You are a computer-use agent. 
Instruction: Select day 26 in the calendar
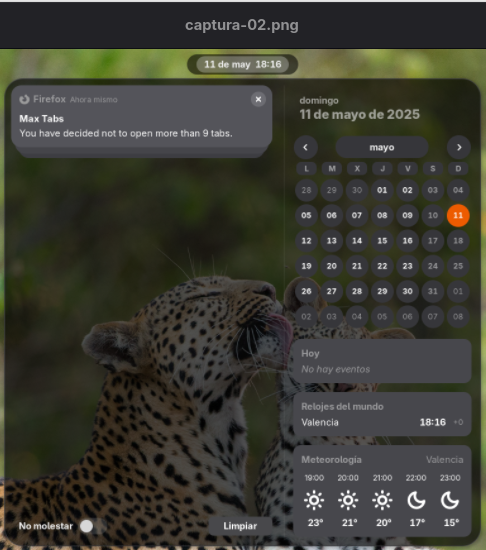point(306,291)
